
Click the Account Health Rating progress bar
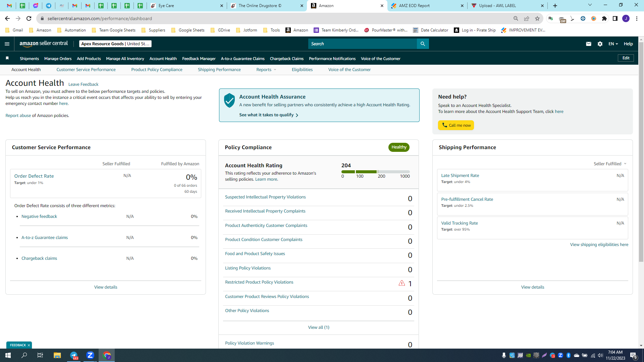pyautogui.click(x=375, y=172)
